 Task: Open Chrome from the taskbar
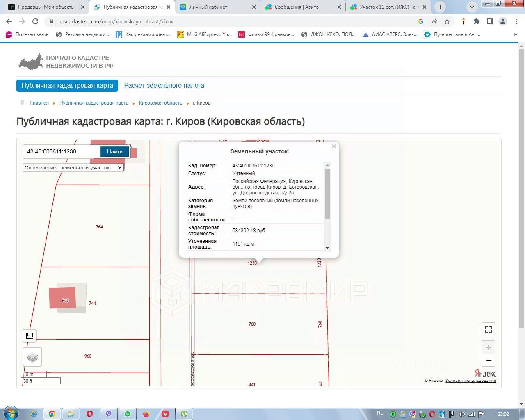52,414
